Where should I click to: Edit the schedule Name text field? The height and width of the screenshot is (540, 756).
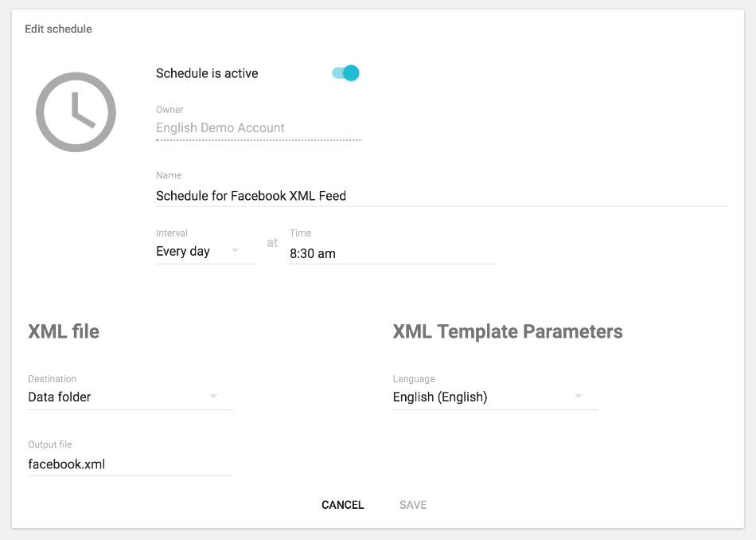pyautogui.click(x=441, y=195)
